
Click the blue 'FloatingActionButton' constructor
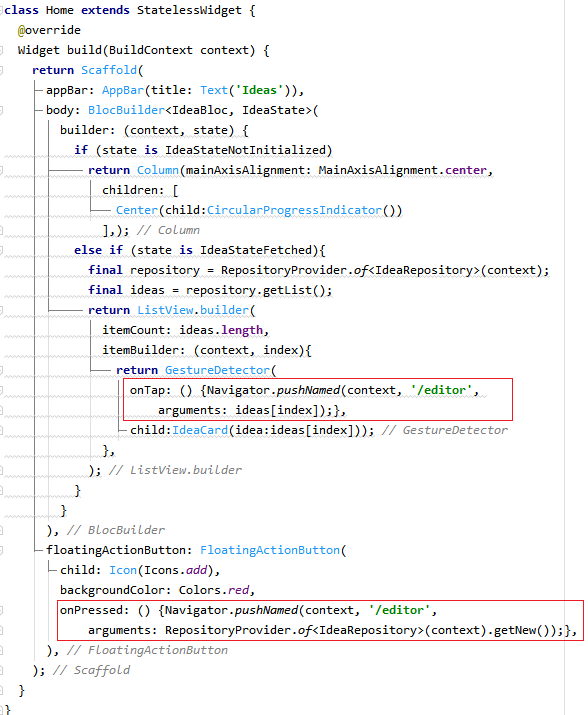coord(270,550)
